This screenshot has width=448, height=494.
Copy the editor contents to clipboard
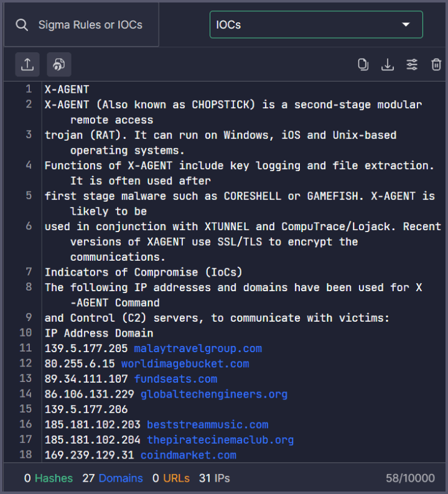pyautogui.click(x=363, y=65)
